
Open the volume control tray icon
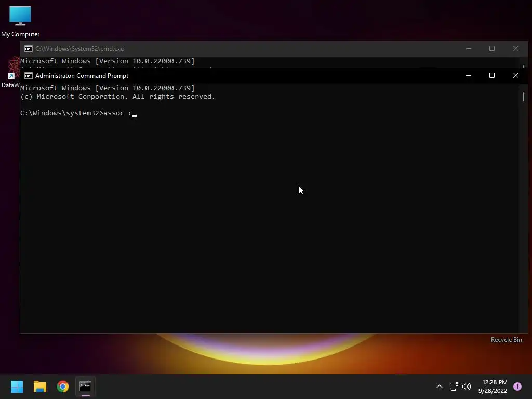point(467,387)
